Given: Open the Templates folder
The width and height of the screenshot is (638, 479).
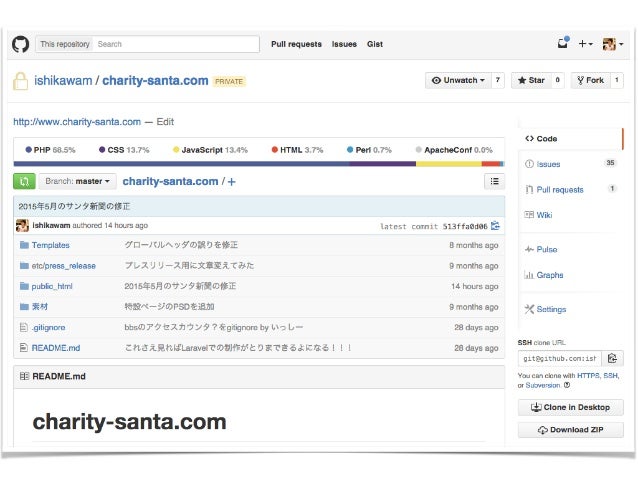Looking at the screenshot, I should (x=50, y=245).
